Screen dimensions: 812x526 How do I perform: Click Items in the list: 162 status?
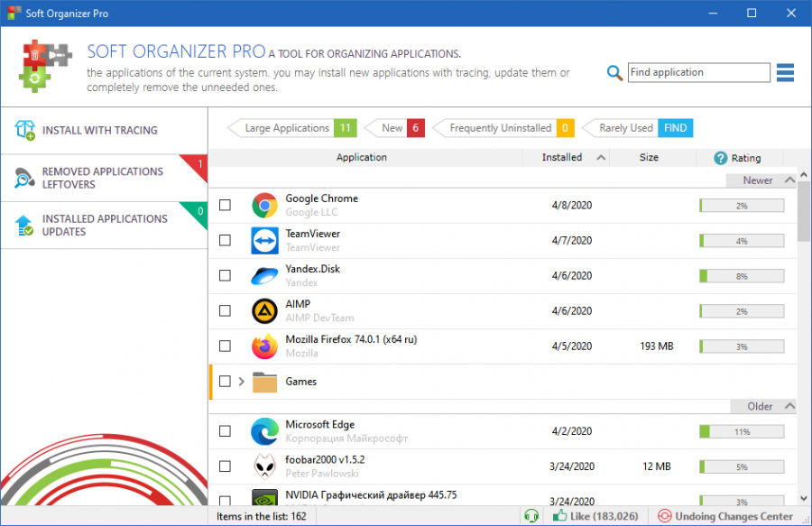[262, 516]
